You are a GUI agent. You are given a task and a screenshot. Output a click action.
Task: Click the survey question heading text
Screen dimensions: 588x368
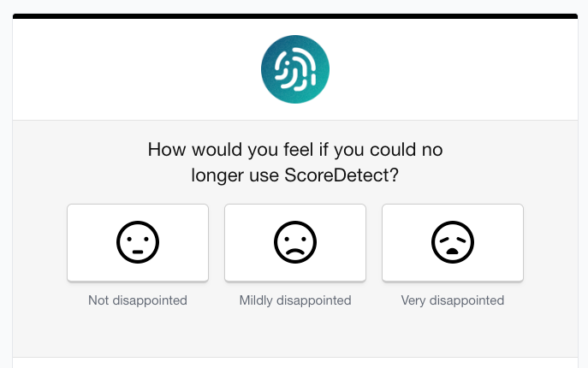click(x=295, y=163)
